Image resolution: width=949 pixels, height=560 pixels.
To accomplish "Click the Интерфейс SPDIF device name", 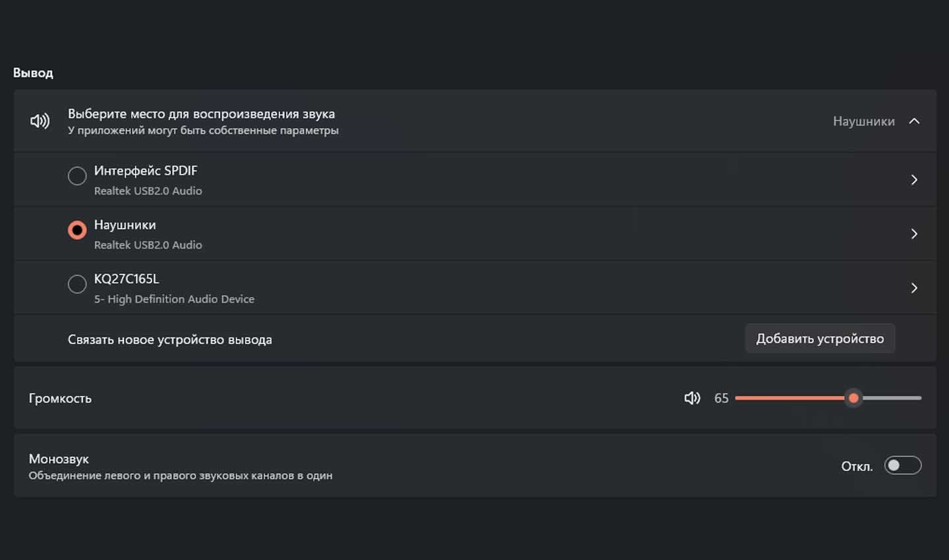I will pos(146,171).
